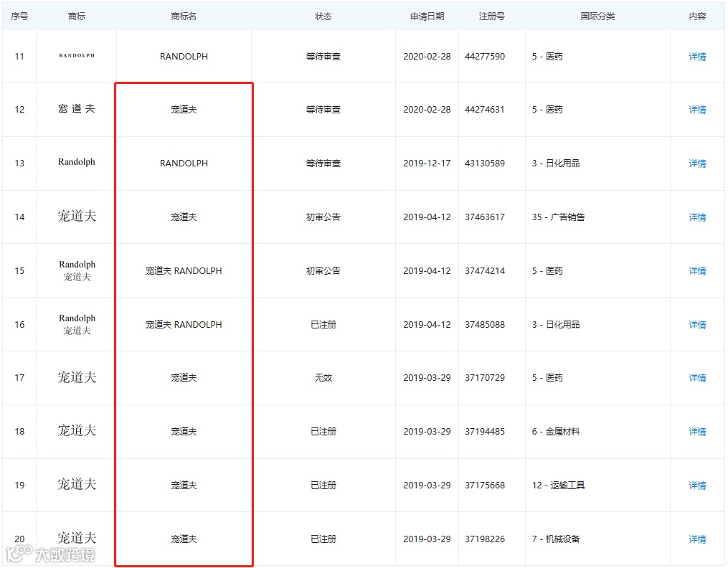This screenshot has width=728, height=568.
Task: Open 详情 link for registration 37198226
Action: point(697,539)
